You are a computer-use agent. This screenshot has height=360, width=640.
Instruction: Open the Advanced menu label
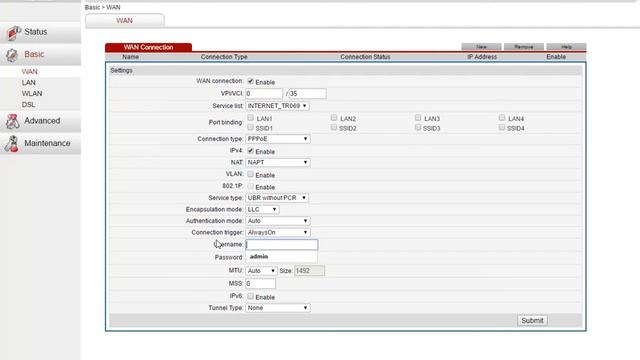pos(42,121)
